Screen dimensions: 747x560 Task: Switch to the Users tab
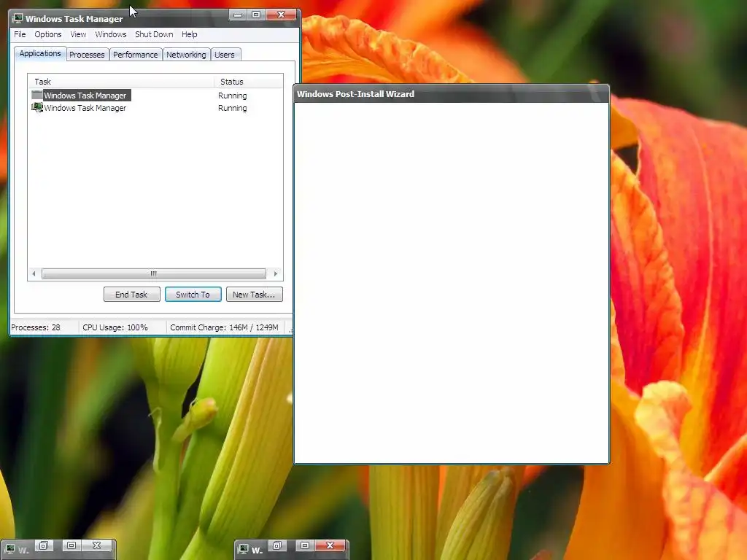(x=225, y=55)
